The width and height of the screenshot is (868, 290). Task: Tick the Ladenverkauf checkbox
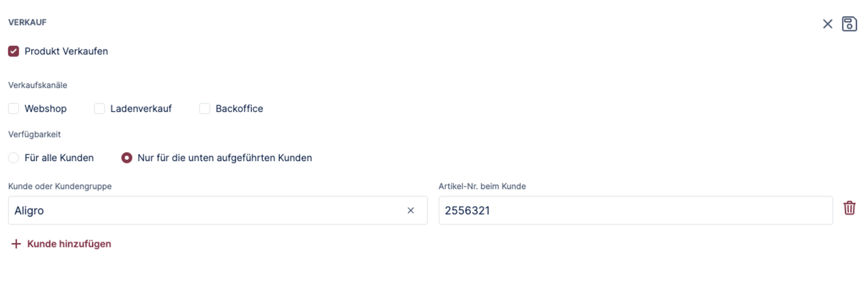pyautogui.click(x=100, y=109)
